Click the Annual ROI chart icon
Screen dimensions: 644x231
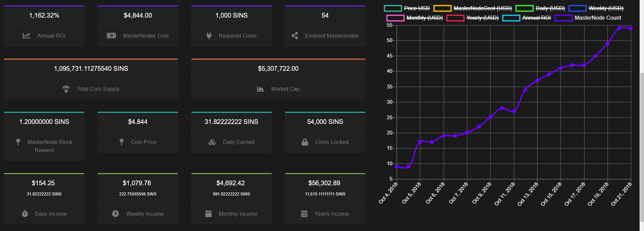coord(26,36)
